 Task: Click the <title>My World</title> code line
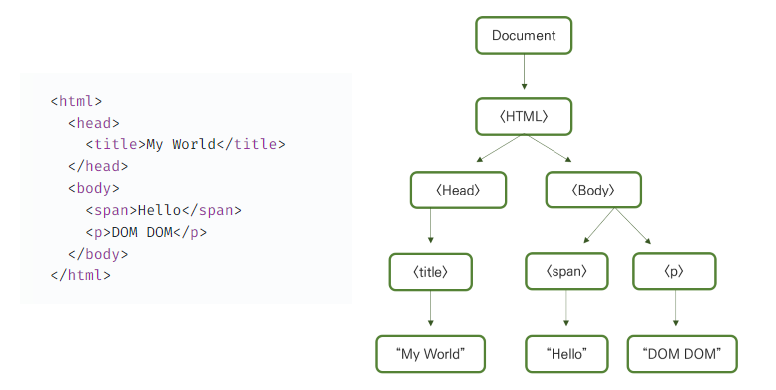(x=186, y=145)
